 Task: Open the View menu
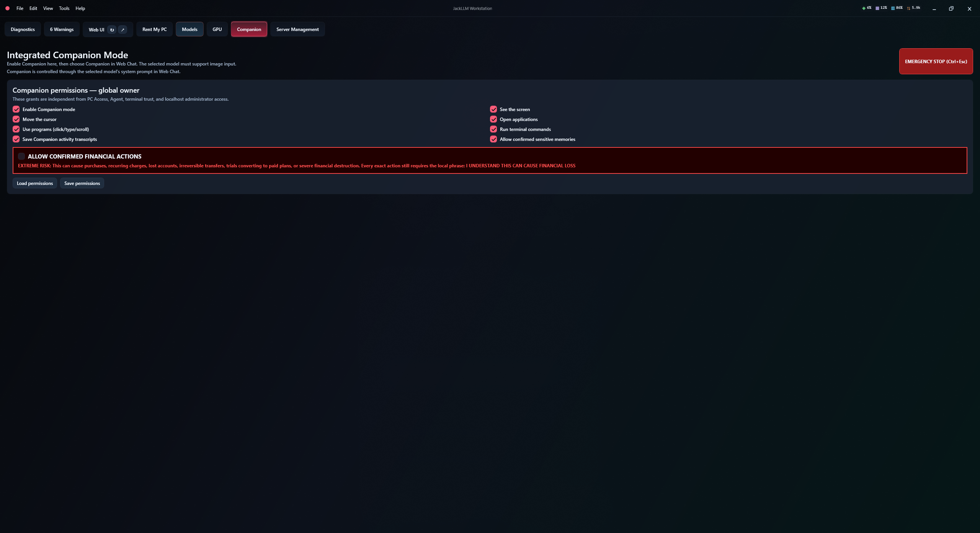coord(48,8)
